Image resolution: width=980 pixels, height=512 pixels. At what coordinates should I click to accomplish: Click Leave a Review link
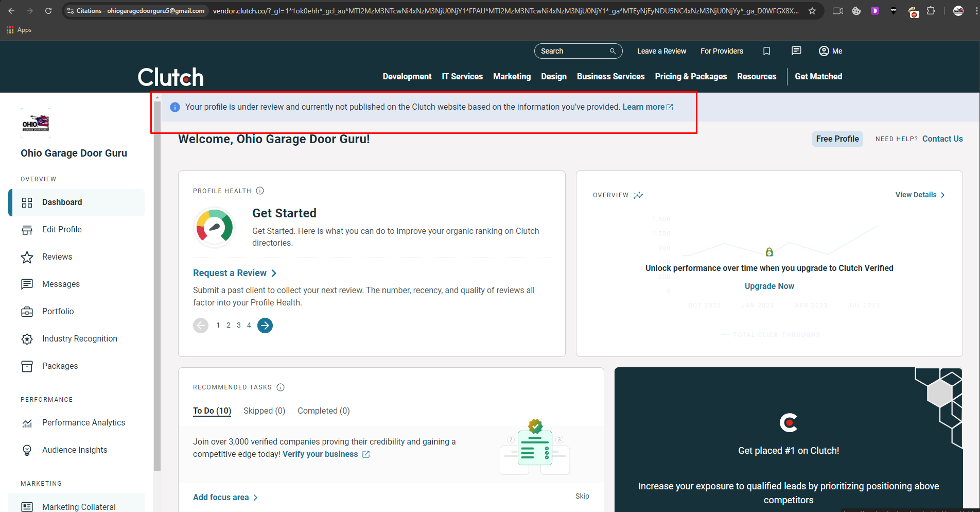click(x=661, y=51)
